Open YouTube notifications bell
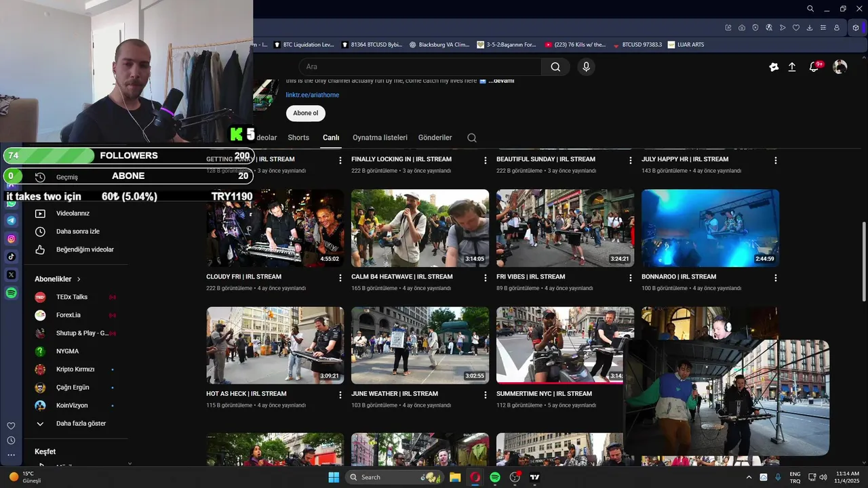This screenshot has width=868, height=488. tap(814, 67)
